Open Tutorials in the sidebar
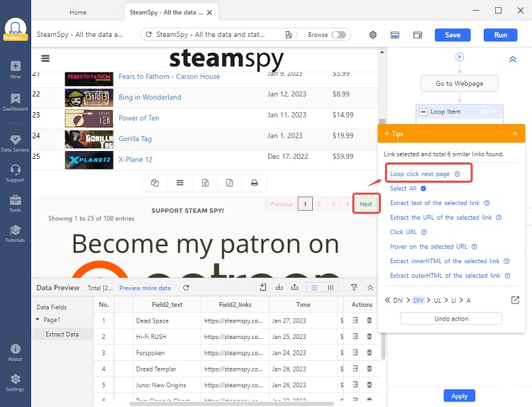Screen dimensions: 532x407 tap(16, 233)
